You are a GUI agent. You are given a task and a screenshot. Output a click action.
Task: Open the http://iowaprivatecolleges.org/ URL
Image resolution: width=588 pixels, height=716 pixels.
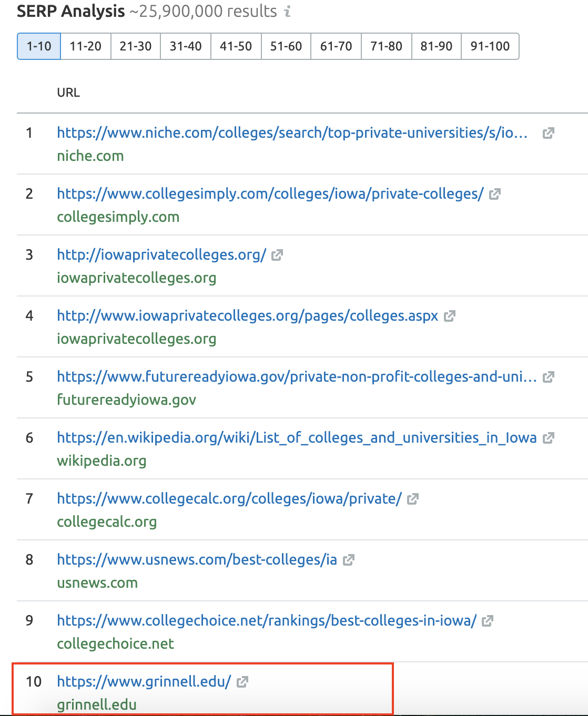point(161,254)
